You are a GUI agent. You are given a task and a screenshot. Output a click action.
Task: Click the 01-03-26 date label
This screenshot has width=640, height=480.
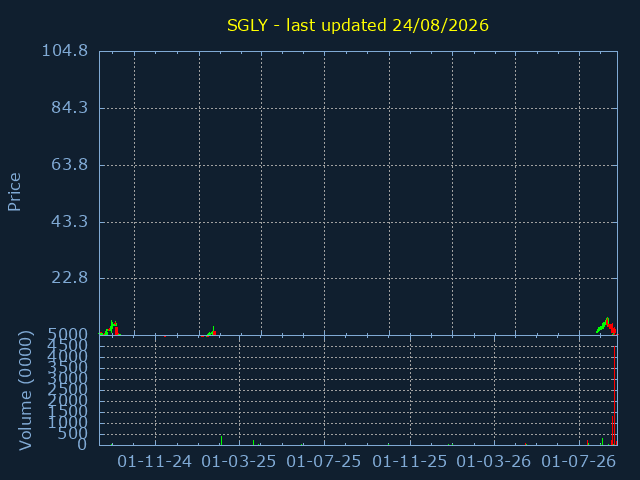[x=493, y=462]
